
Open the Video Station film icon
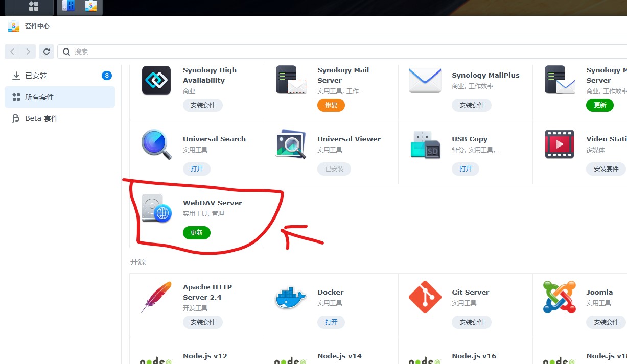(560, 144)
